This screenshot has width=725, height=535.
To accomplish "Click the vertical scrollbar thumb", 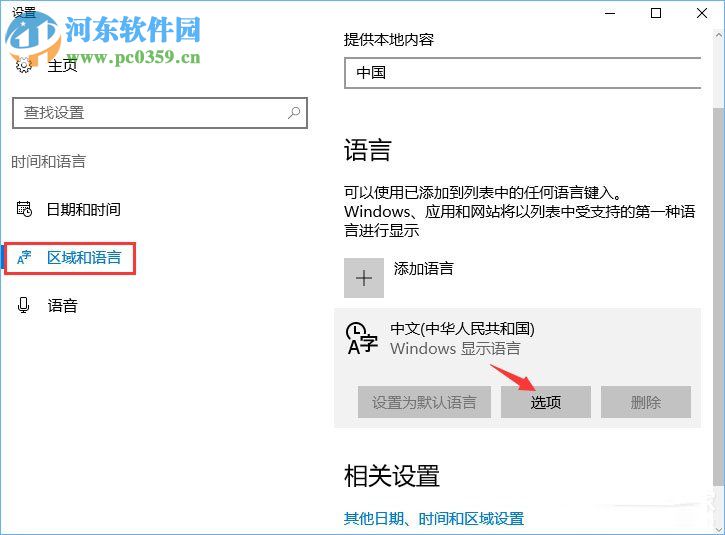I will coord(719,296).
